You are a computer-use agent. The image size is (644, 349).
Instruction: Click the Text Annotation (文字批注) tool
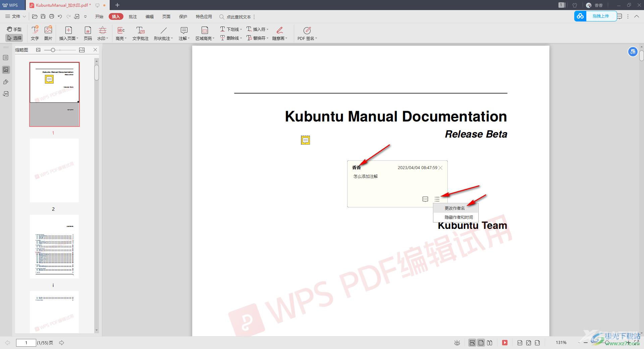[x=140, y=33]
